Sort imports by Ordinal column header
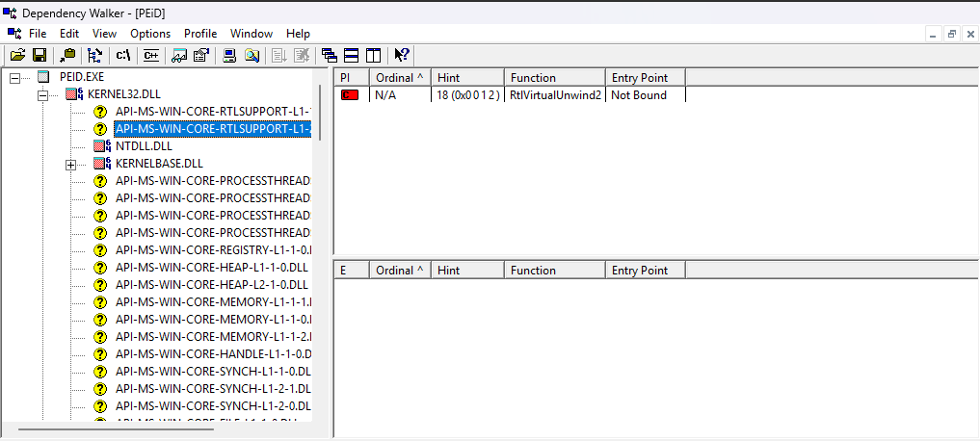This screenshot has height=441, width=980. pos(400,77)
